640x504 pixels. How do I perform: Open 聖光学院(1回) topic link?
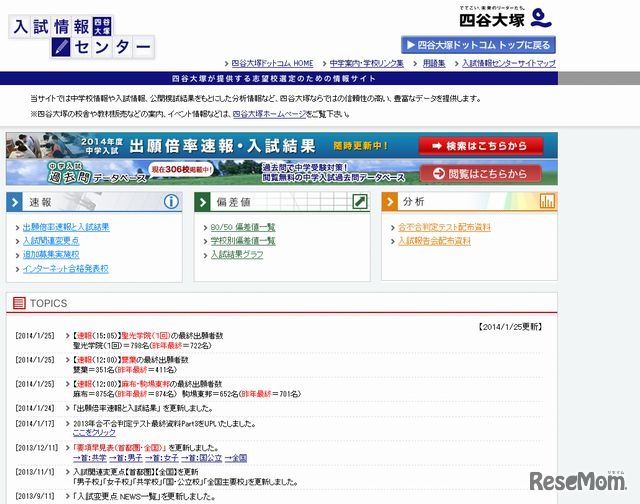tap(146, 336)
